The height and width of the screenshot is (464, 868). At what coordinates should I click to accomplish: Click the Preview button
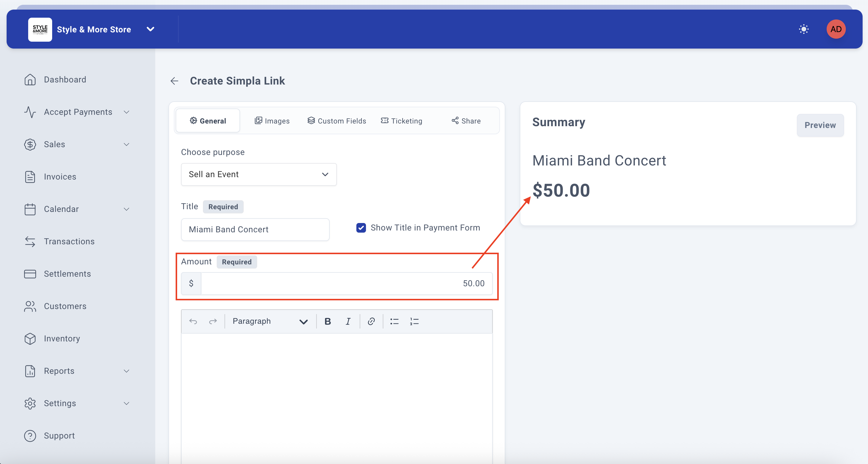point(820,125)
